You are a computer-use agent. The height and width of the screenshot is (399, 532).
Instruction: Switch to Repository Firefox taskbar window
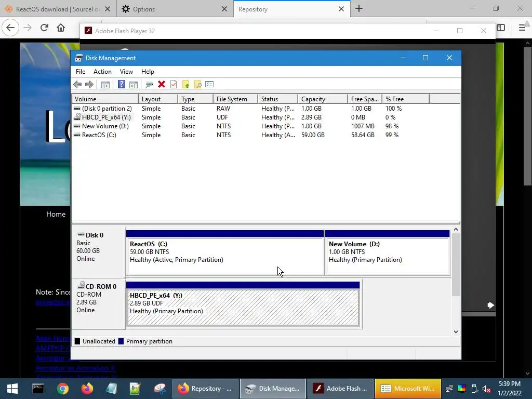pos(206,389)
